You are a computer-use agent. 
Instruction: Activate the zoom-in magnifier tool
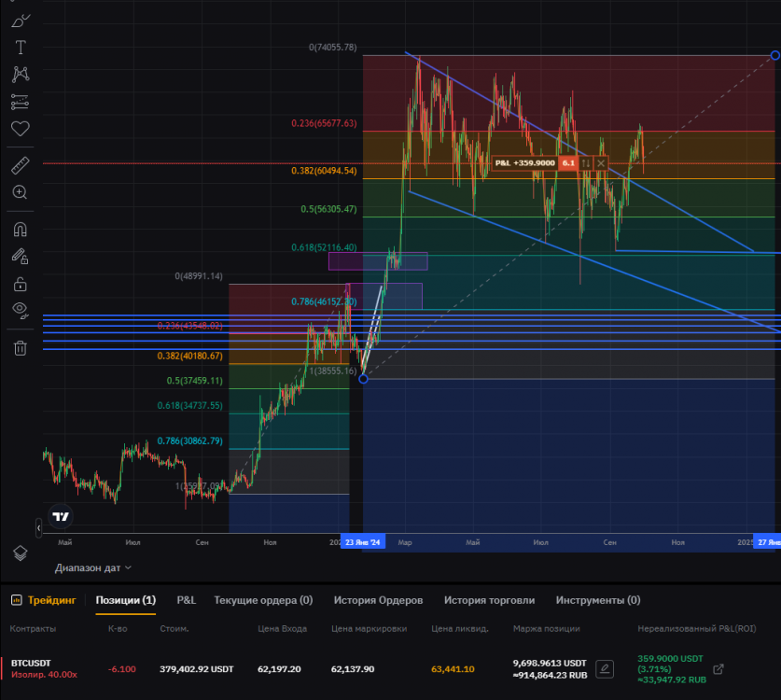[x=20, y=192]
